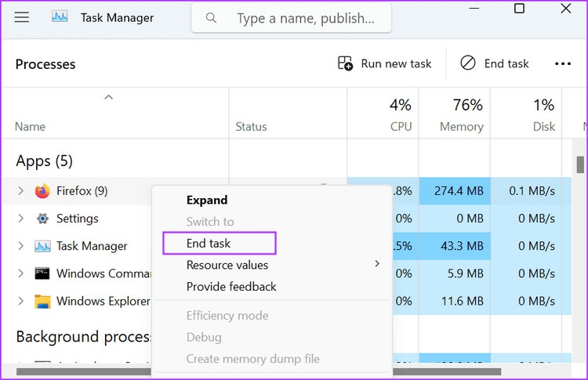Viewport: 588px width, 380px height.
Task: Click the Processes page heading
Action: tap(45, 64)
